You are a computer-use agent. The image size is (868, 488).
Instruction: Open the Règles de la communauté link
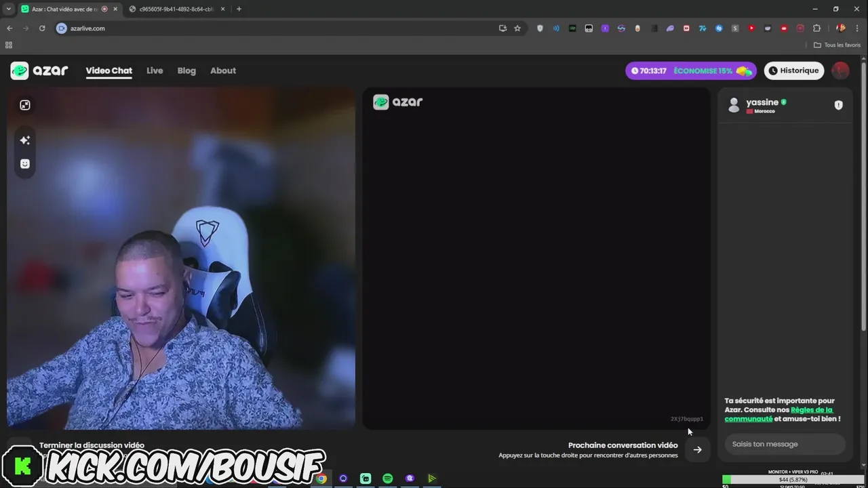tap(778, 414)
